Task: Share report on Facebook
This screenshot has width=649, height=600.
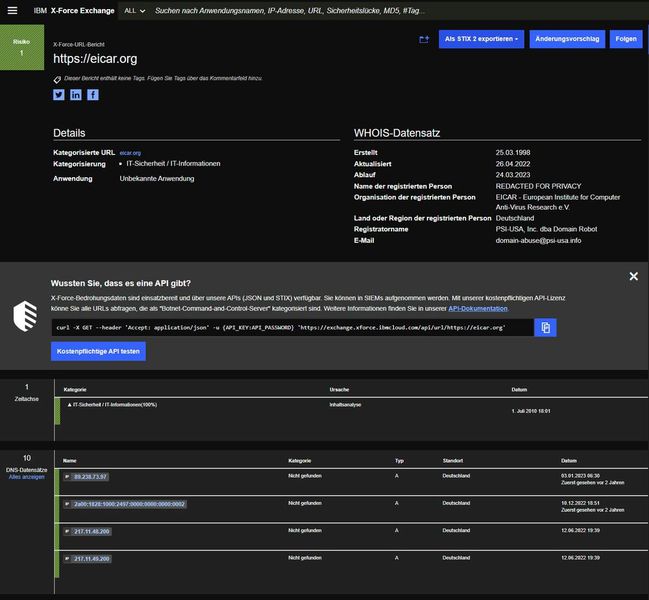Action: [93, 95]
